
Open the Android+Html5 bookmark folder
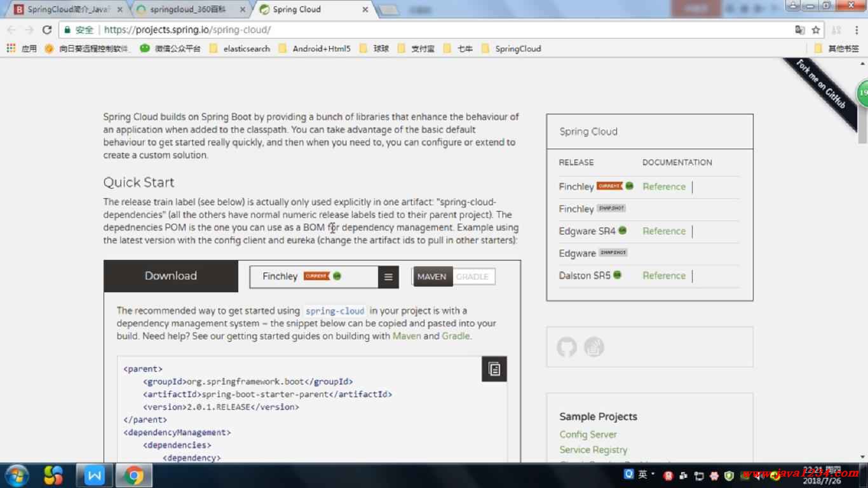315,48
